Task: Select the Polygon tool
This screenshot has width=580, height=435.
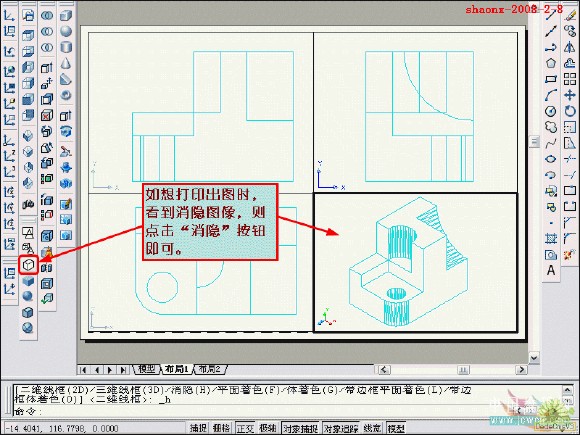Action: click(x=551, y=63)
